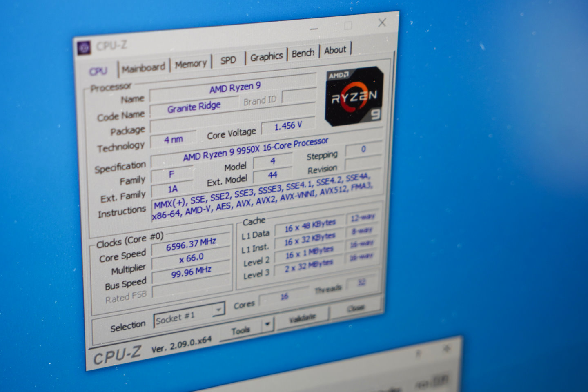The height and width of the screenshot is (392, 588).
Task: Click the L1 Data 12-way associativity value
Action: point(363,217)
